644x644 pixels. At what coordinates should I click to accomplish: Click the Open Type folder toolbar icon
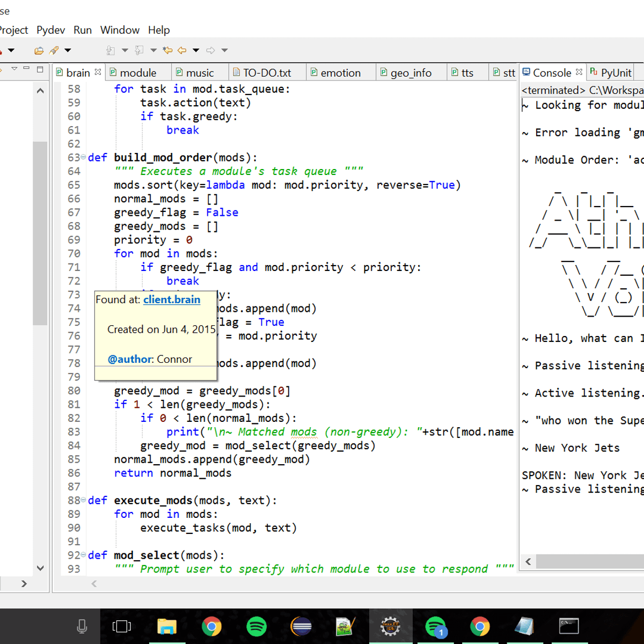point(39,50)
